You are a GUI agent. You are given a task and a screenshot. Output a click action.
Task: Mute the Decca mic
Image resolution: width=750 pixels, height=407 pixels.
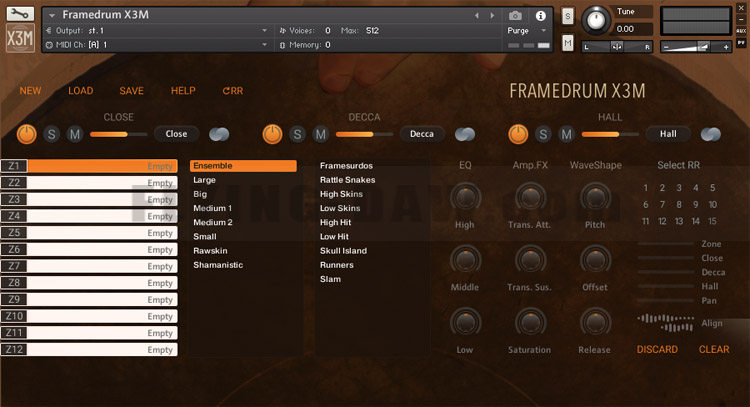321,134
